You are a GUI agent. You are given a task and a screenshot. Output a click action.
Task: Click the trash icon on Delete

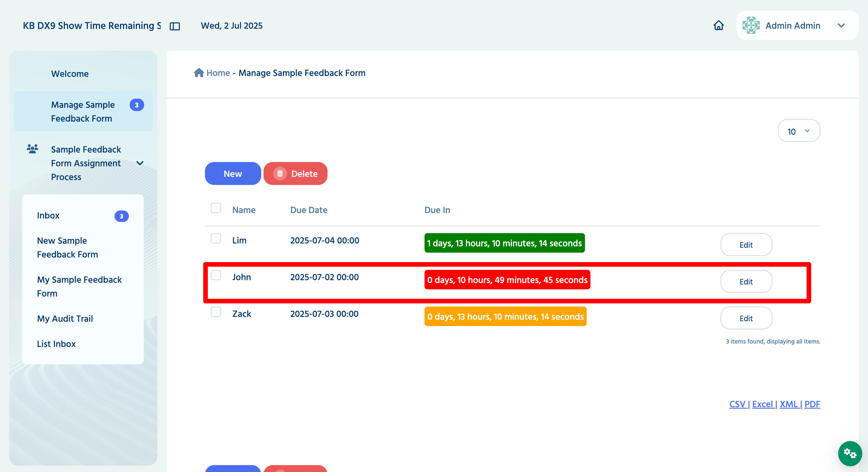(280, 174)
